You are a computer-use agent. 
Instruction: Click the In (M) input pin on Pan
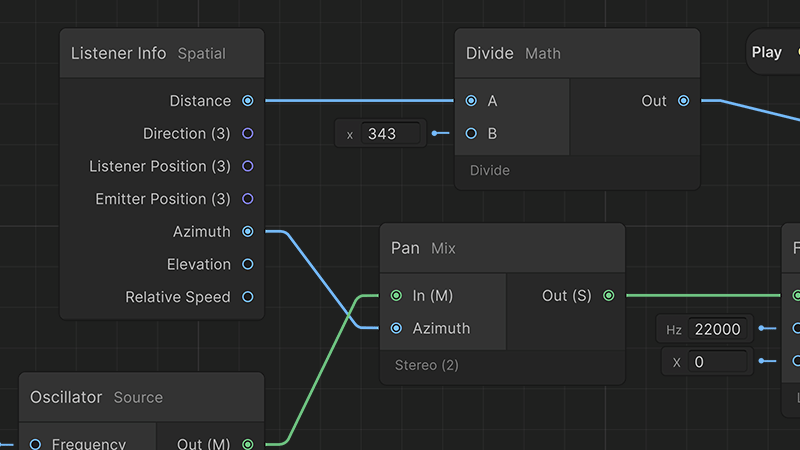396,295
